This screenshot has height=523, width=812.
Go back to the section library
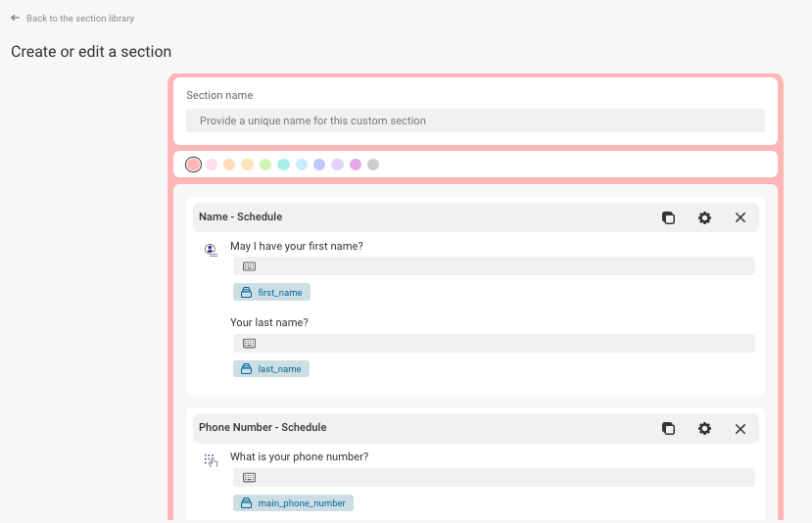[x=80, y=19]
